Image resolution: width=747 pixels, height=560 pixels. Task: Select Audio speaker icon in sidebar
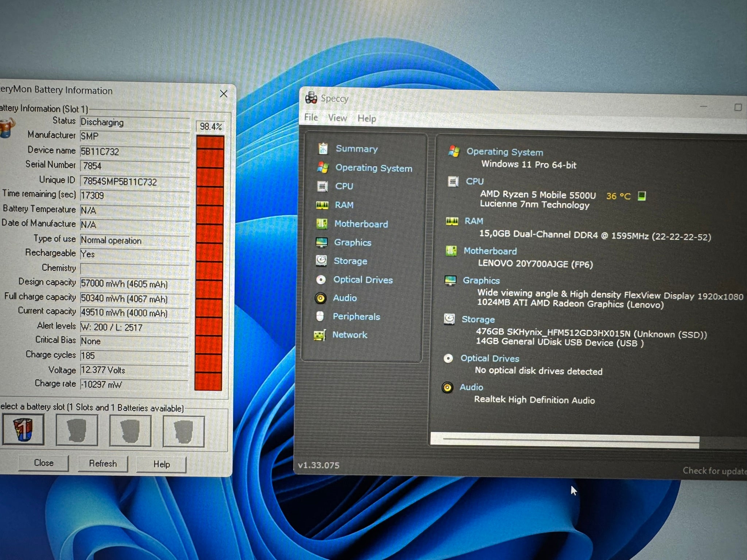pyautogui.click(x=320, y=298)
